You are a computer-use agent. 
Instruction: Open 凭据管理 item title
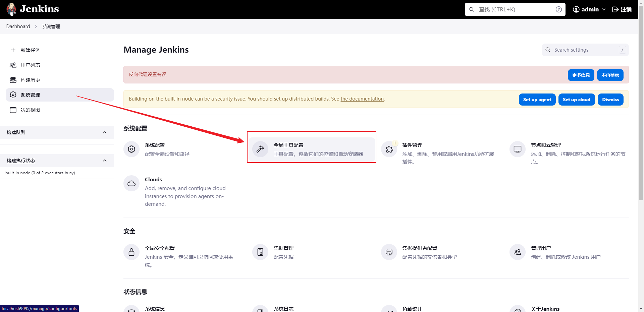pos(283,248)
